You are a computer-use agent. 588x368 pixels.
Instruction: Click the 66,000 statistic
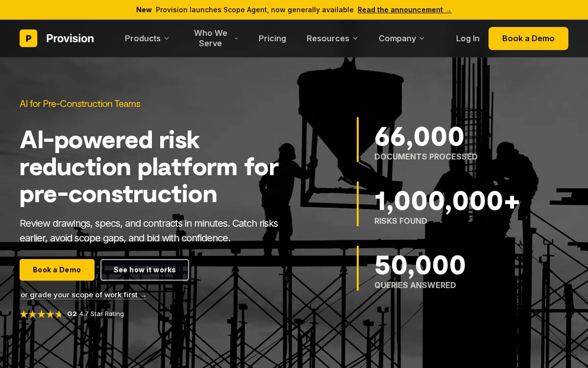pos(419,136)
